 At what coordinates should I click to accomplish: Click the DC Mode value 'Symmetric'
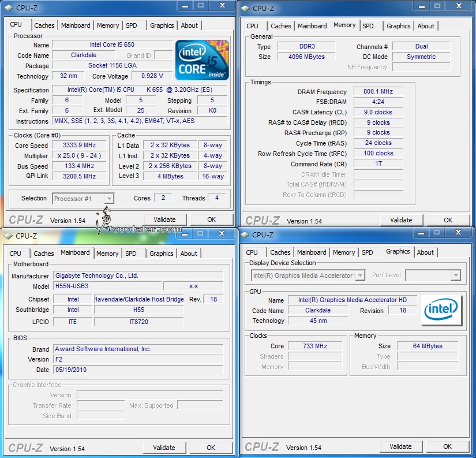pos(421,57)
